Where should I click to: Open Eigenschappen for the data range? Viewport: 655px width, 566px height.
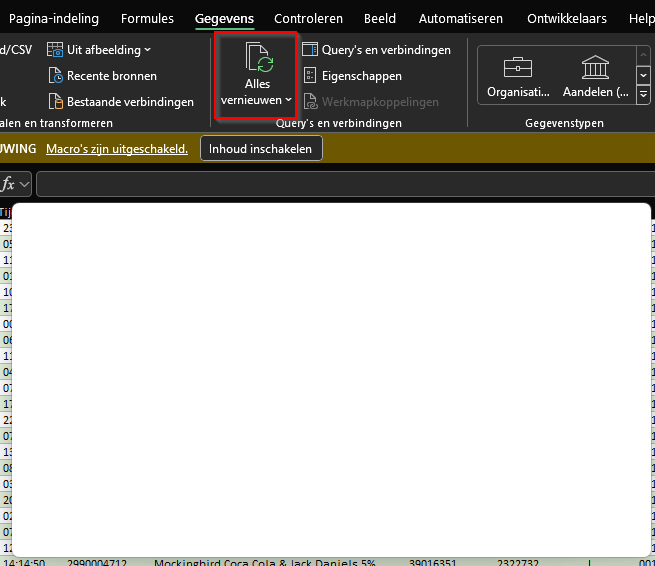tap(362, 76)
